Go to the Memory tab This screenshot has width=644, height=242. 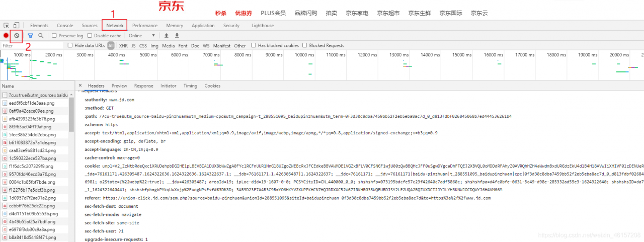175,25
